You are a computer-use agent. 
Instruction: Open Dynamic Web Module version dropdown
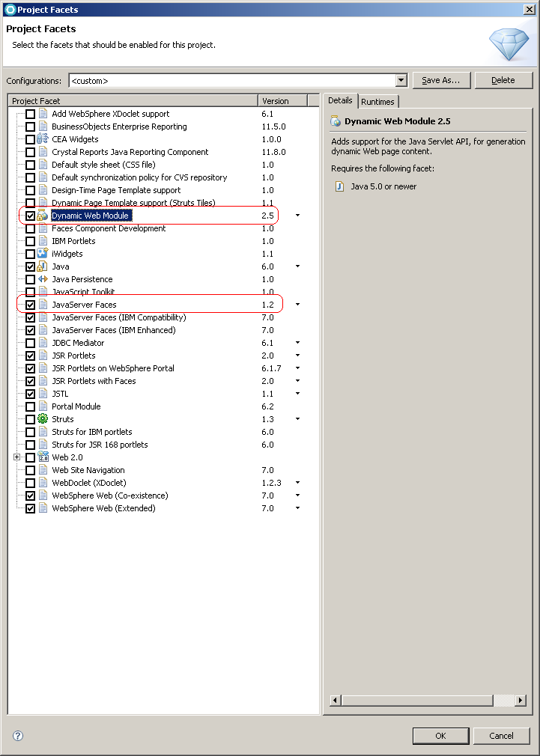click(298, 216)
